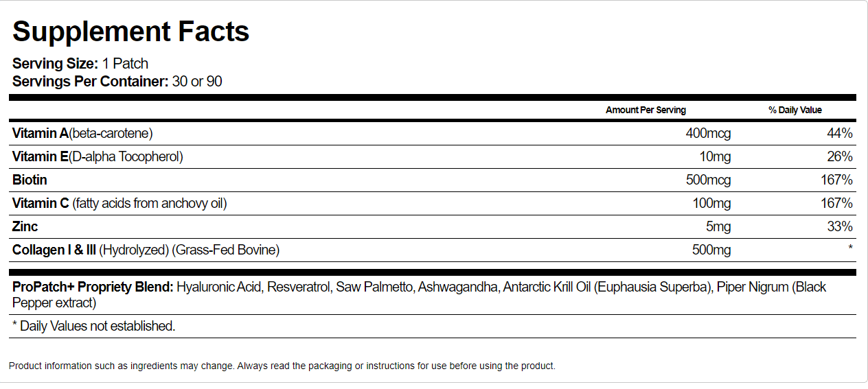Click the Servings Per Container line
This screenshot has height=389, width=868.
click(x=117, y=82)
